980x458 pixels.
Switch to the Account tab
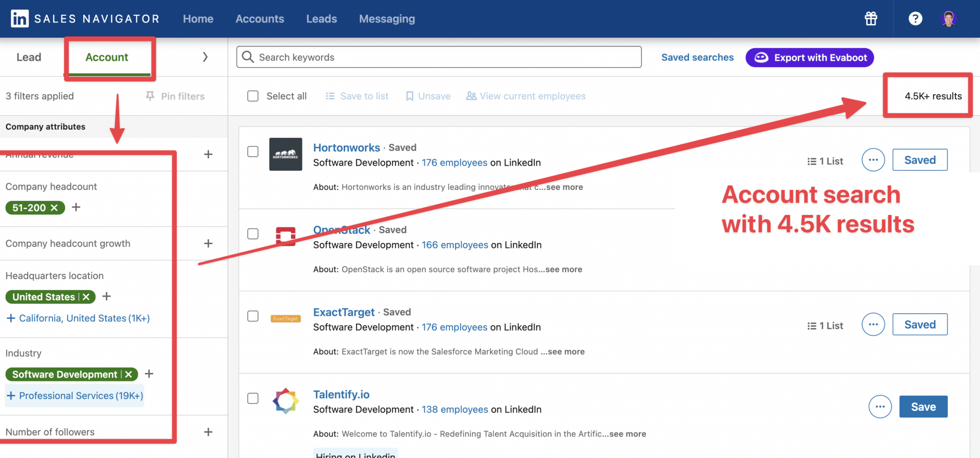click(x=107, y=57)
